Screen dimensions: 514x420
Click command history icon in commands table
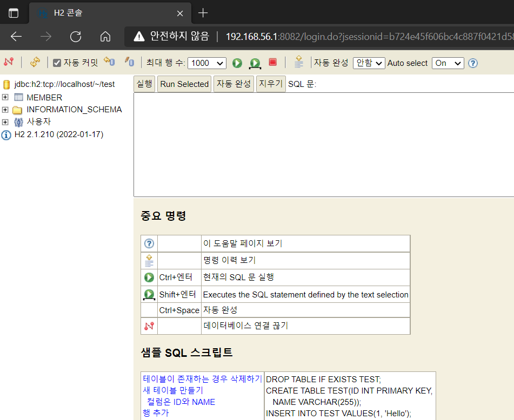click(149, 261)
